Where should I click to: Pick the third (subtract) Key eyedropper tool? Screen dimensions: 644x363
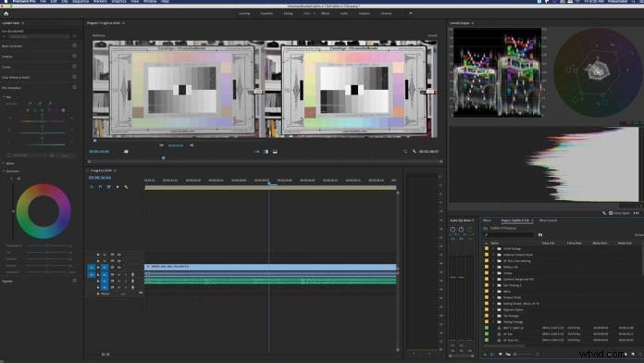[50, 104]
